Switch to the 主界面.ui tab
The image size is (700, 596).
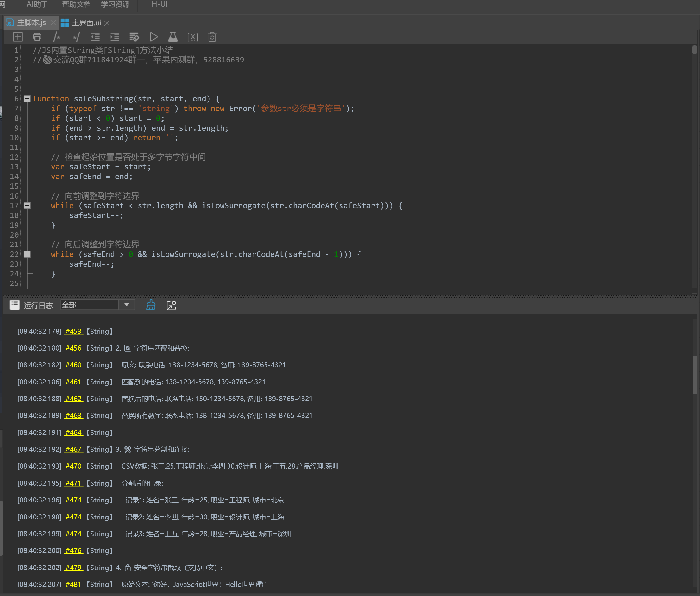(x=86, y=23)
